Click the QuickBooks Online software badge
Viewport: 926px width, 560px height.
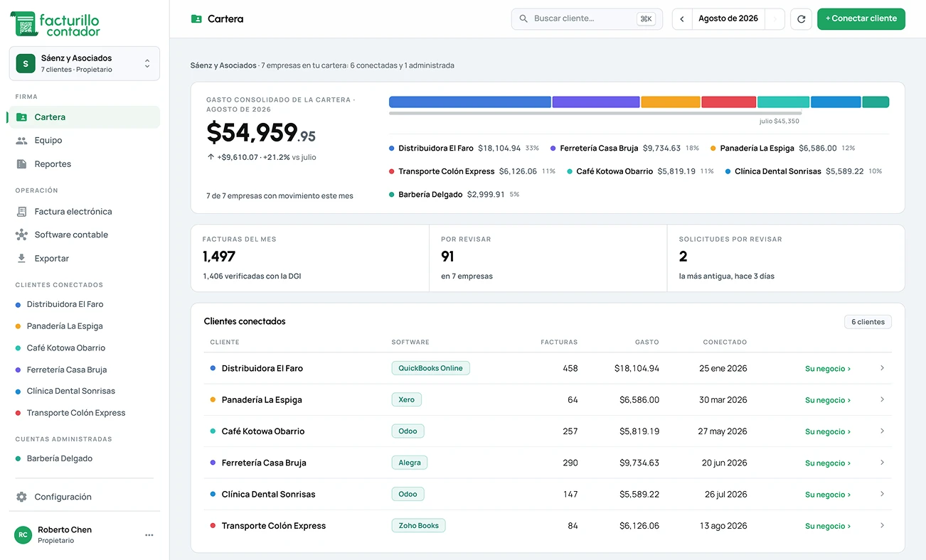click(430, 368)
